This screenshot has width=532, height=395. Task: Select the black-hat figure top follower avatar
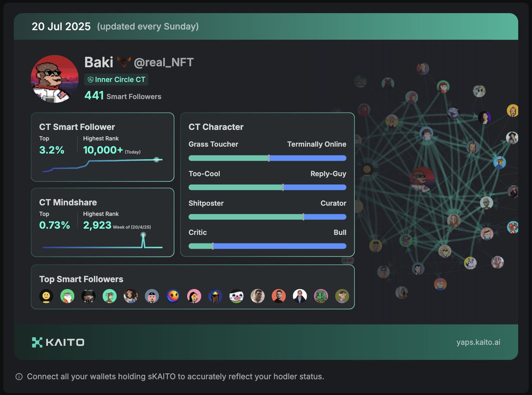pos(89,296)
